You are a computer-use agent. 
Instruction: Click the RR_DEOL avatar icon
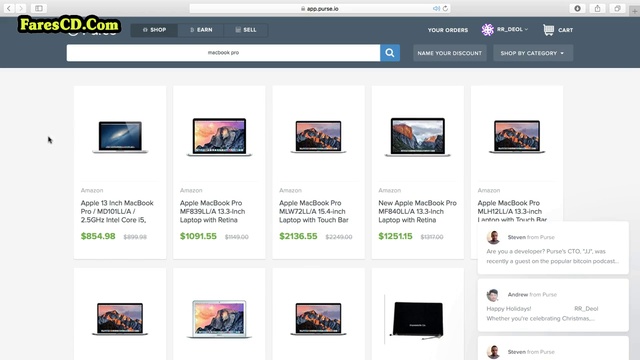487,29
